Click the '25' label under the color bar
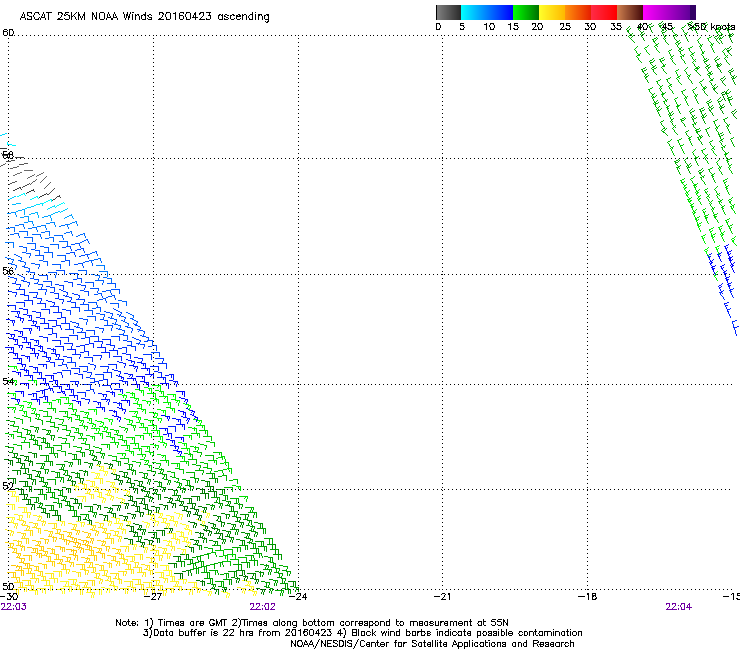 (x=565, y=27)
